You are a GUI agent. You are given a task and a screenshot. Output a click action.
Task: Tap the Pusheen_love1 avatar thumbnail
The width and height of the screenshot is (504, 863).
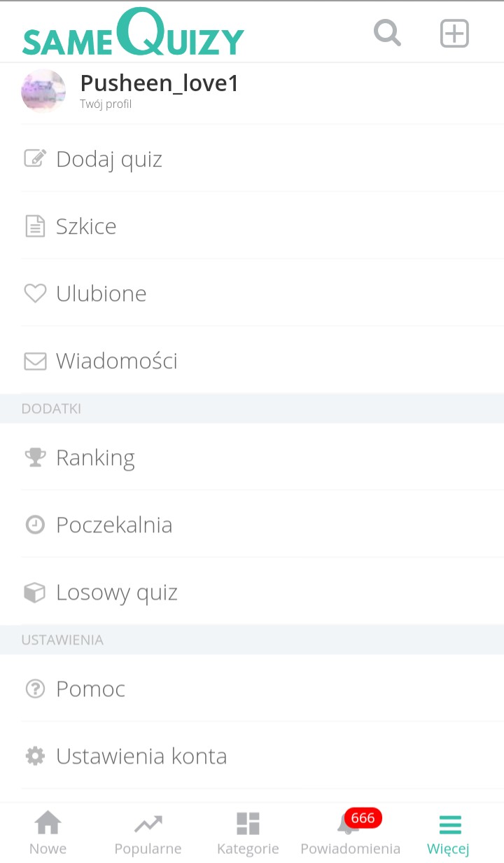tap(43, 92)
